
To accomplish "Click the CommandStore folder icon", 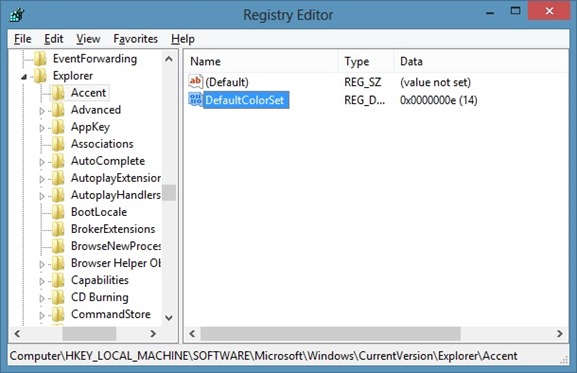I will click(x=58, y=314).
